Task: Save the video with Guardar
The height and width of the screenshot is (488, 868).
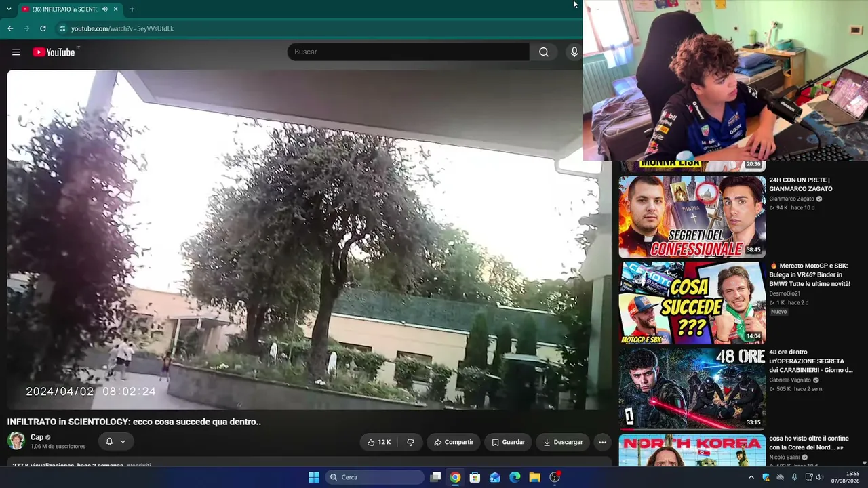Action: pos(509,442)
